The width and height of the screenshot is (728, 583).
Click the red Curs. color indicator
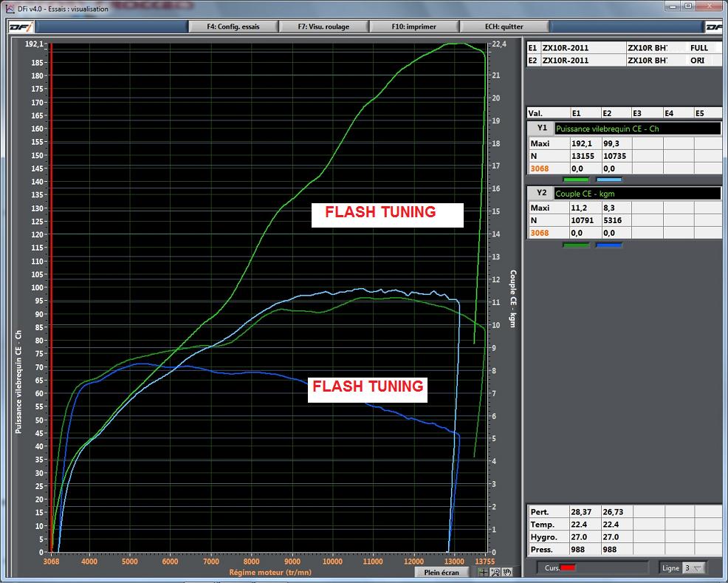click(x=567, y=567)
